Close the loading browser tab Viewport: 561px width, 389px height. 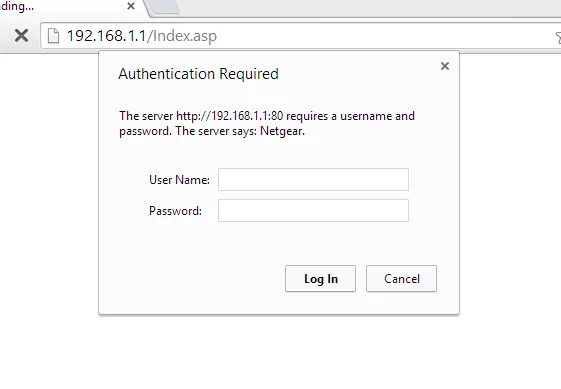pyautogui.click(x=131, y=6)
